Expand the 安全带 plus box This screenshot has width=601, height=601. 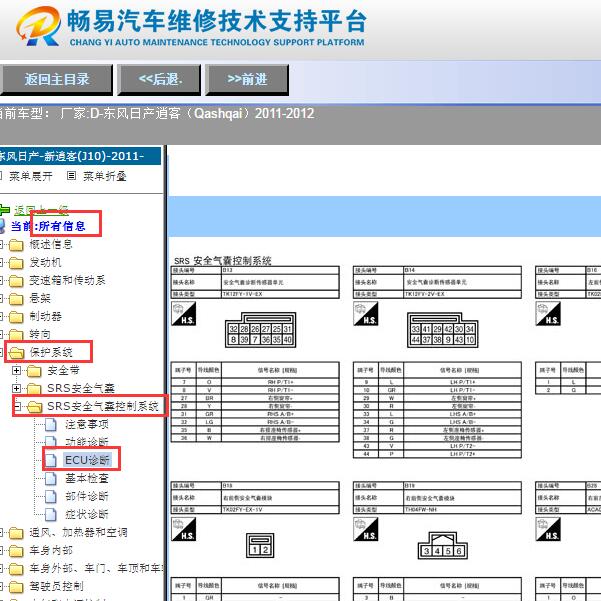[x=16, y=370]
